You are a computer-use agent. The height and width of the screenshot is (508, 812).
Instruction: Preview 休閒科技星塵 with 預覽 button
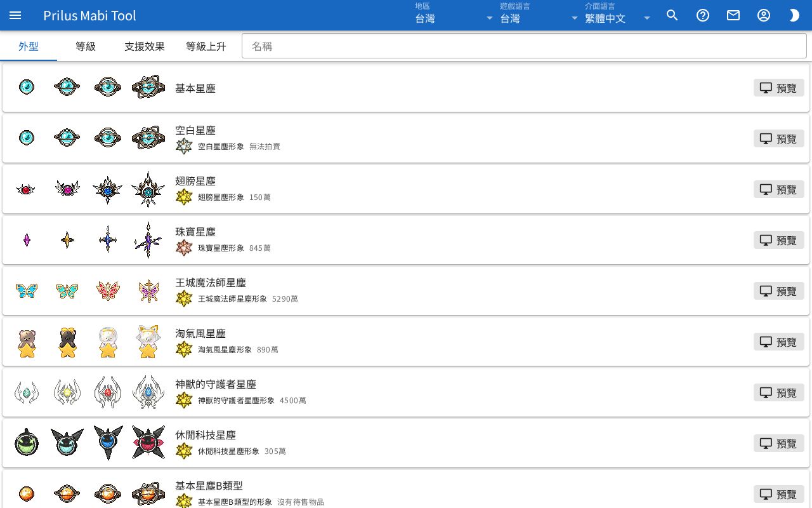point(779,443)
